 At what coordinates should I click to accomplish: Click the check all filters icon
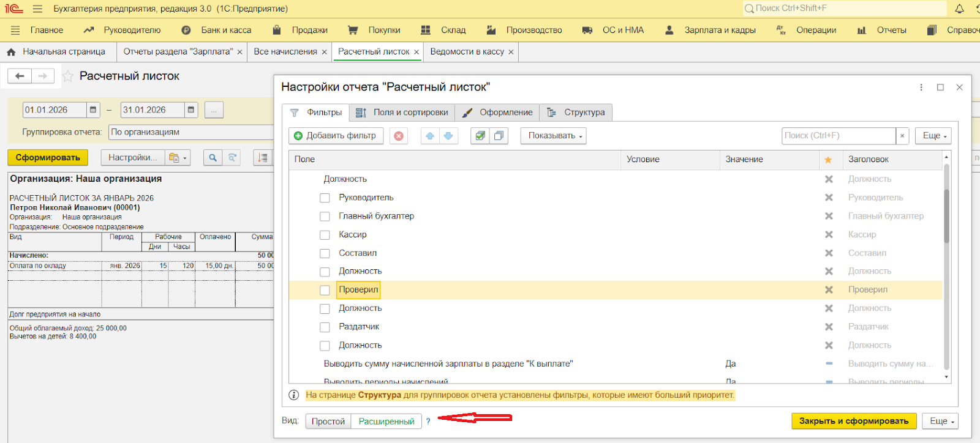(480, 136)
